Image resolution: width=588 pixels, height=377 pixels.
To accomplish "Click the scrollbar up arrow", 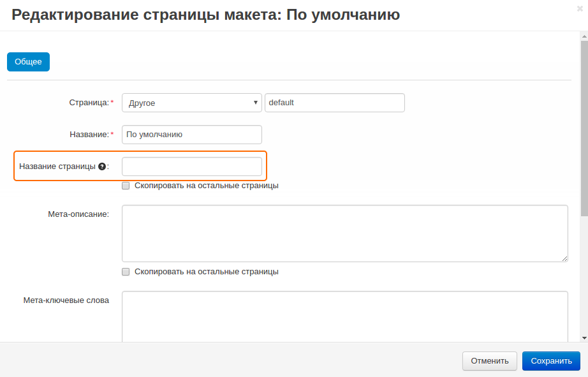I will (x=584, y=36).
